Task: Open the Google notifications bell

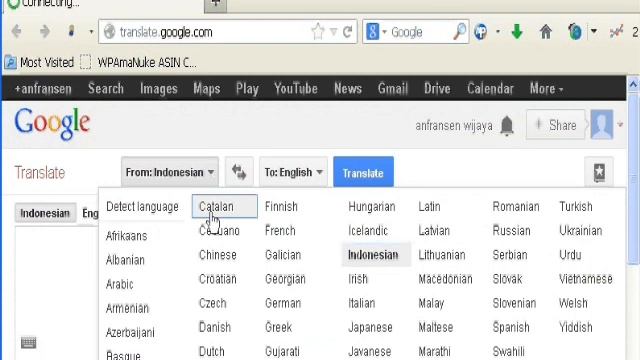Action: point(507,125)
